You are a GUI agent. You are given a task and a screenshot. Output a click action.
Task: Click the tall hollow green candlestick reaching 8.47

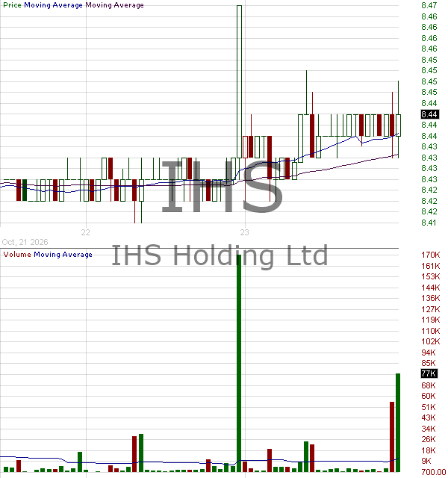(x=239, y=81)
